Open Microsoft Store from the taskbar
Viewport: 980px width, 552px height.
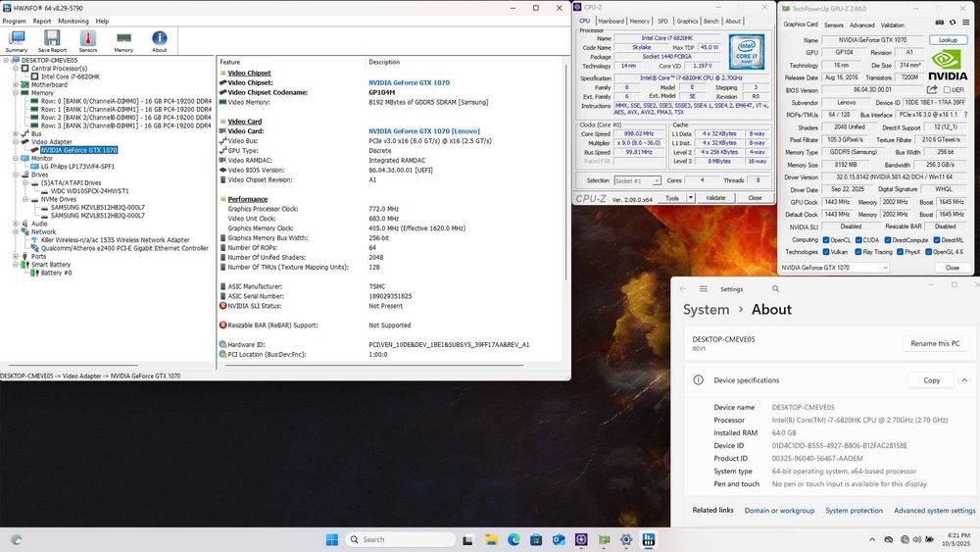click(536, 539)
